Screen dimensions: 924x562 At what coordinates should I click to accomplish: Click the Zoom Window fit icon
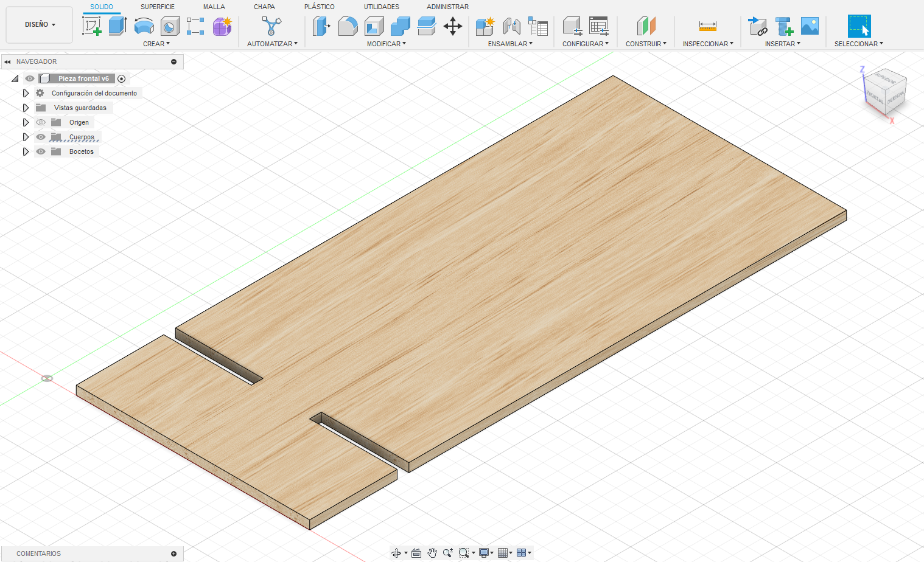coord(464,553)
